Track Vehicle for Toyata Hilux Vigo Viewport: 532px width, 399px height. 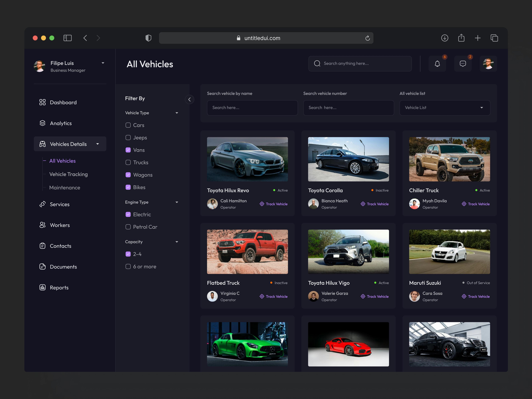[374, 296]
